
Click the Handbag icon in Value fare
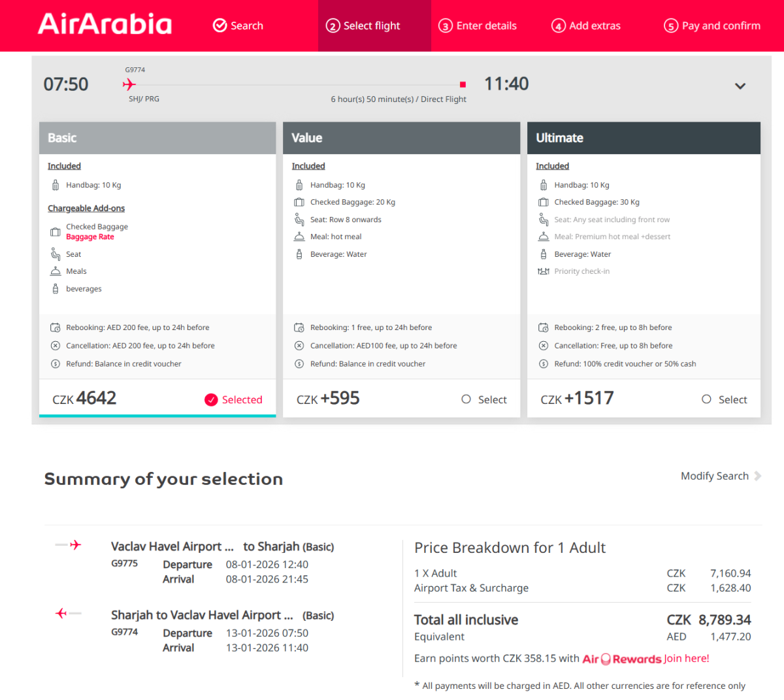tap(299, 185)
